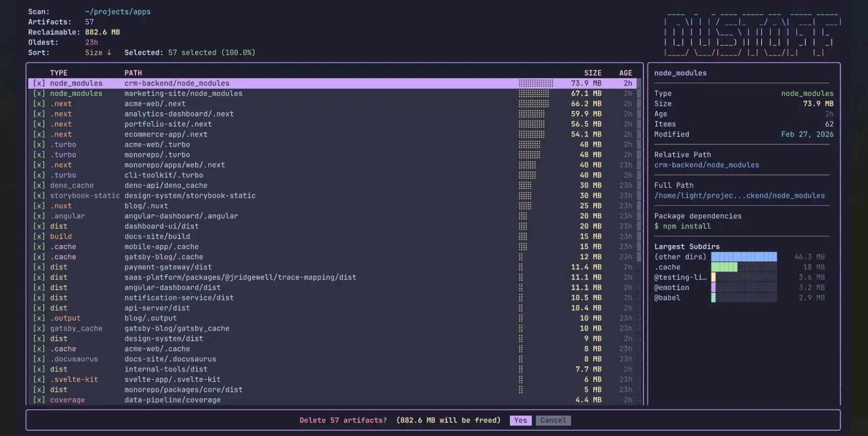This screenshot has height=436, width=868.
Task: Click the npm install command text
Action: pos(683,226)
